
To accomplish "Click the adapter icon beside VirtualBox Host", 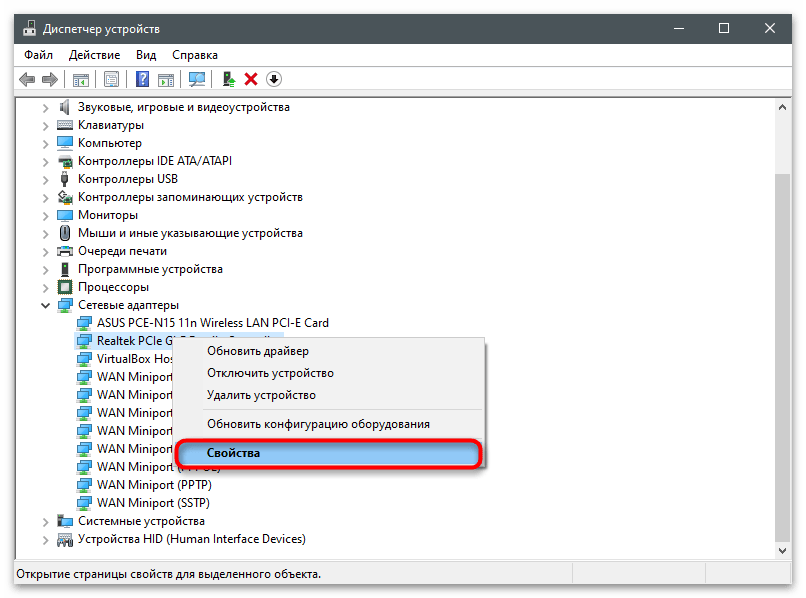I will click(84, 359).
